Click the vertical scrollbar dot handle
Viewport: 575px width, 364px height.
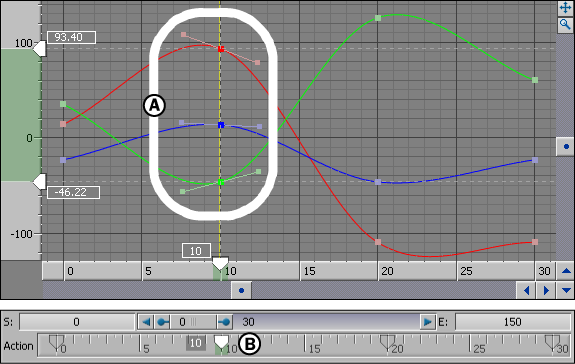565,147
